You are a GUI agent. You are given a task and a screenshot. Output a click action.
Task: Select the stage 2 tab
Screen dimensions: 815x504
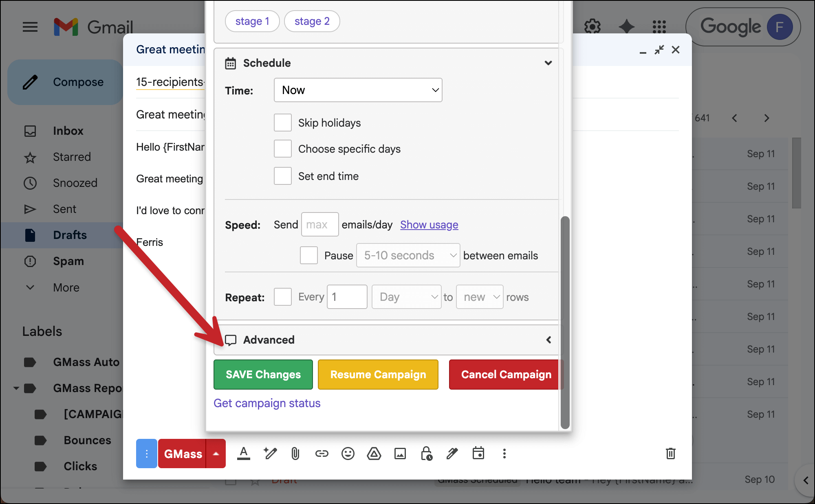click(312, 21)
